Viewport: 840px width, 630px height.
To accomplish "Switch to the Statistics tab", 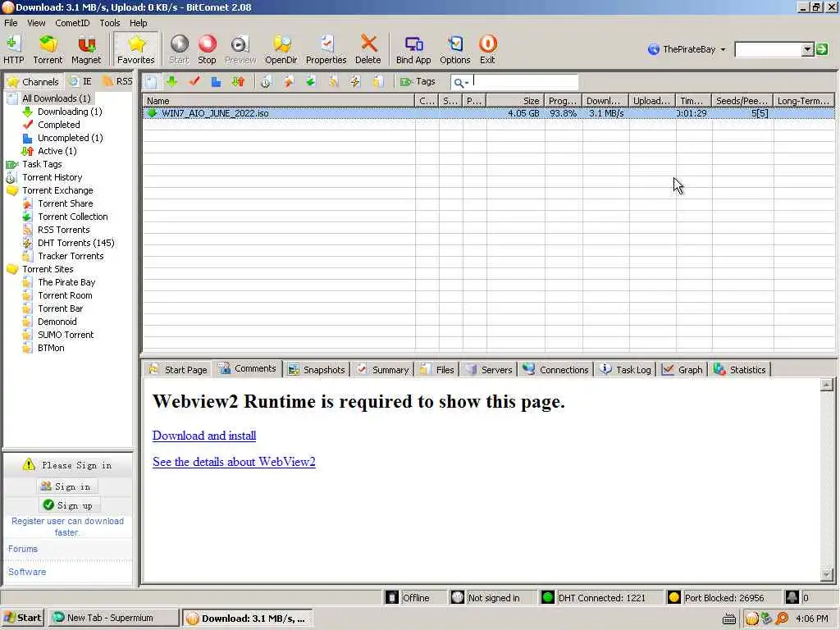I will pos(740,370).
